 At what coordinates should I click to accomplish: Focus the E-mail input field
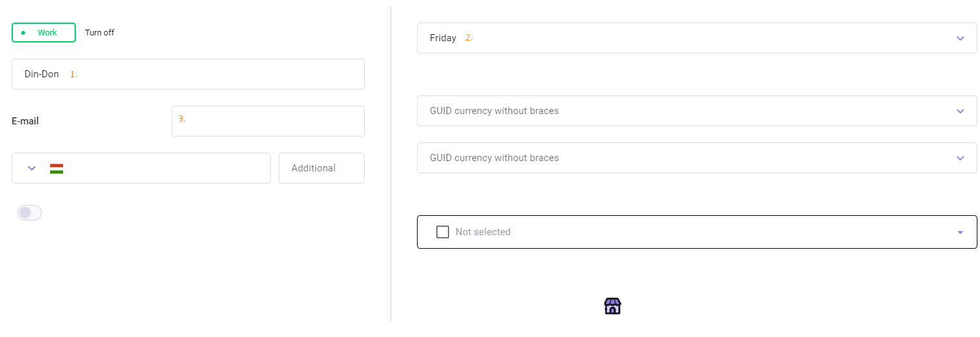[268, 121]
